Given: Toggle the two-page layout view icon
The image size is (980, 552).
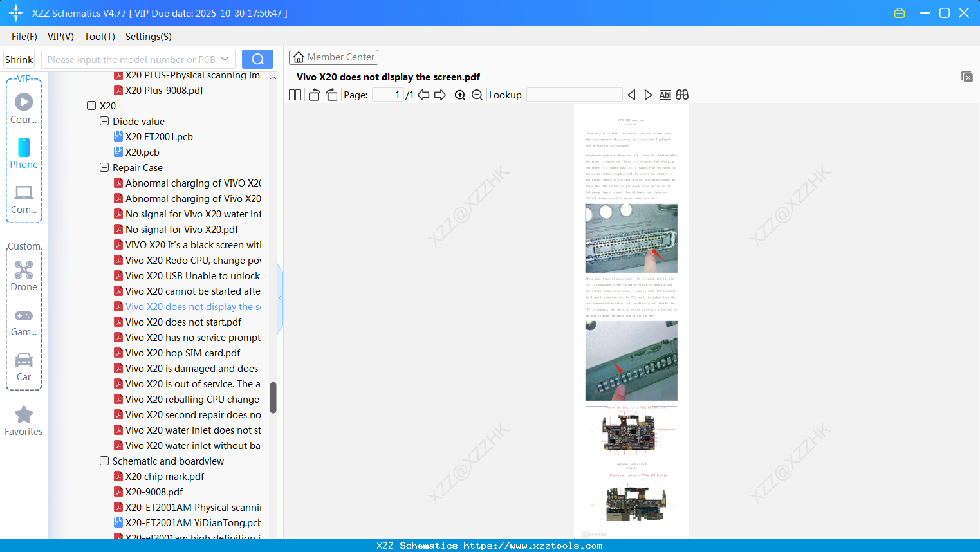Looking at the screenshot, I should (x=295, y=95).
